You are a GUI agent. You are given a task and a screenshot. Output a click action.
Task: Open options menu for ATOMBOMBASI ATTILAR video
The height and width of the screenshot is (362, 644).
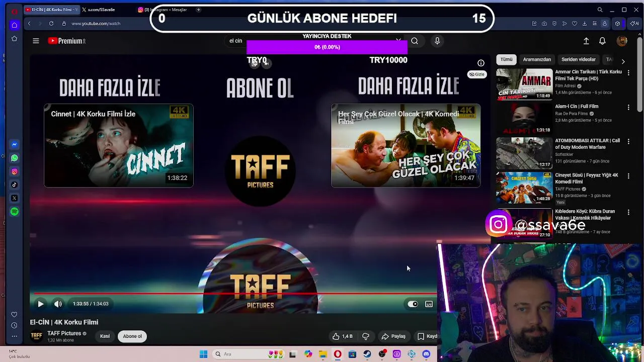click(628, 141)
